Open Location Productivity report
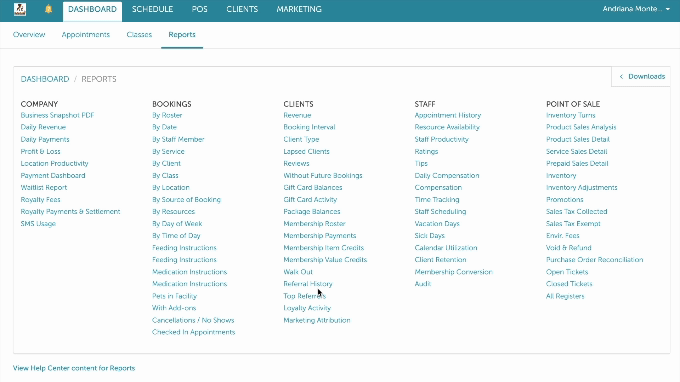 coord(54,163)
